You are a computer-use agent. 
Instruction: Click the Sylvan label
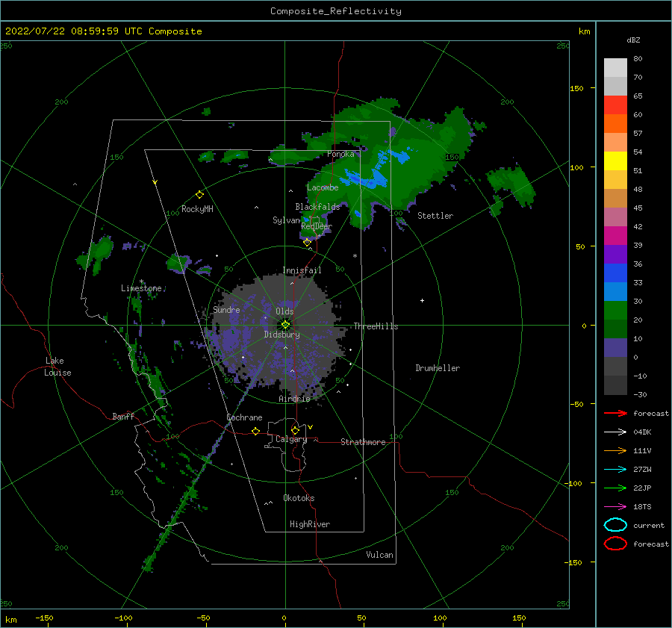pyautogui.click(x=286, y=220)
